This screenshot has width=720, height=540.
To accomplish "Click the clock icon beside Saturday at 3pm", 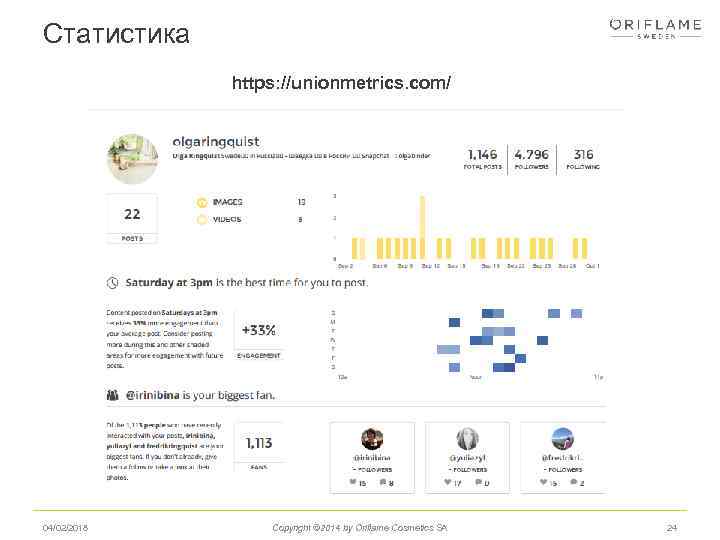I will [x=115, y=283].
